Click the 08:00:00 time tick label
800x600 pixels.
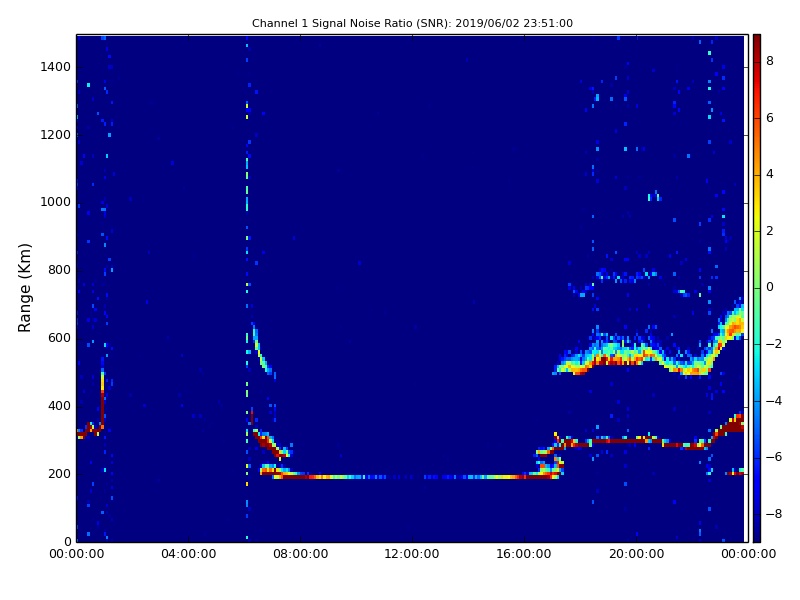(x=300, y=555)
